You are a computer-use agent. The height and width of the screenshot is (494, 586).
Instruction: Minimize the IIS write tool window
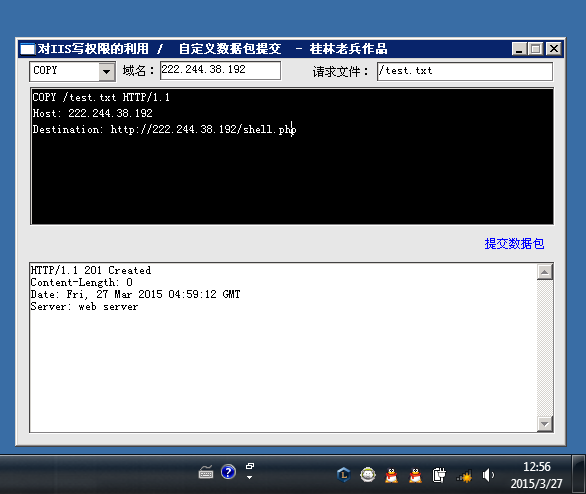[519, 49]
